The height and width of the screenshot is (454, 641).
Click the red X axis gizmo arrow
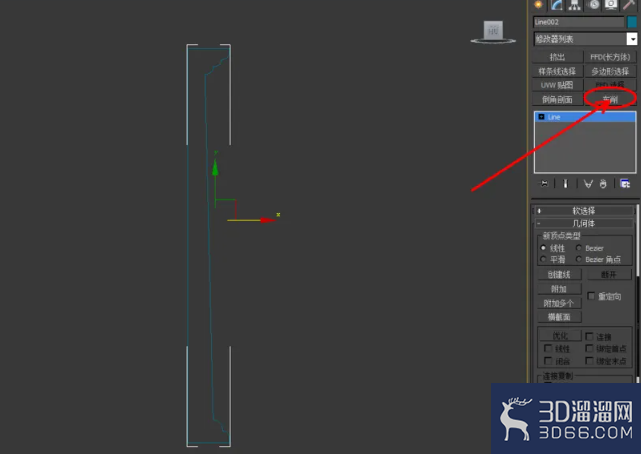pos(268,220)
